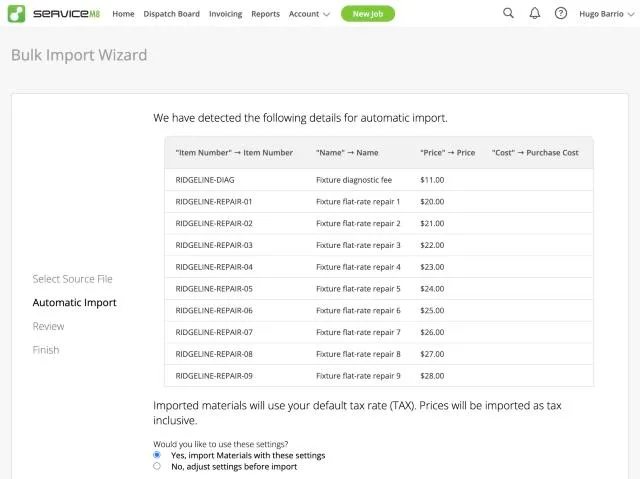Click the RIDGELINE-REPAIR-05 cell

(x=214, y=289)
